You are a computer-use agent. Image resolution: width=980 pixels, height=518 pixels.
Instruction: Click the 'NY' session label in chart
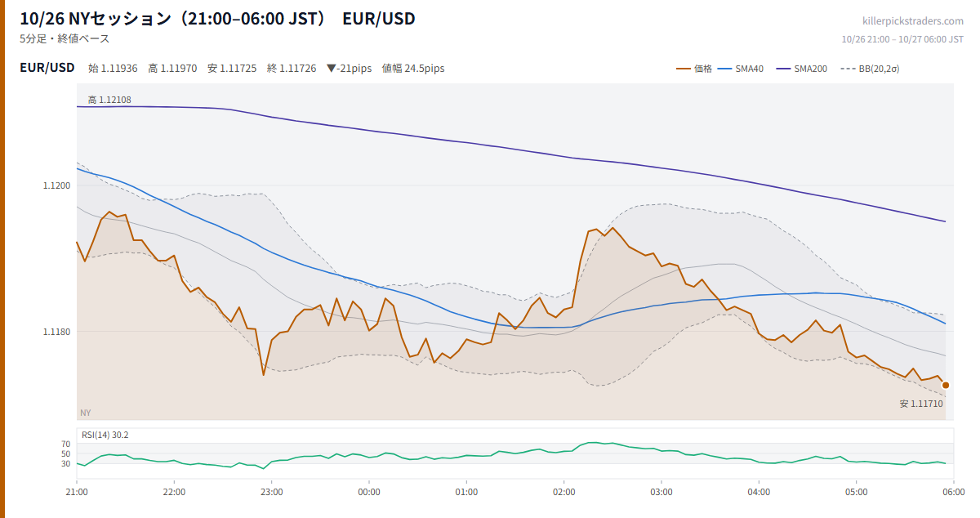(x=86, y=413)
